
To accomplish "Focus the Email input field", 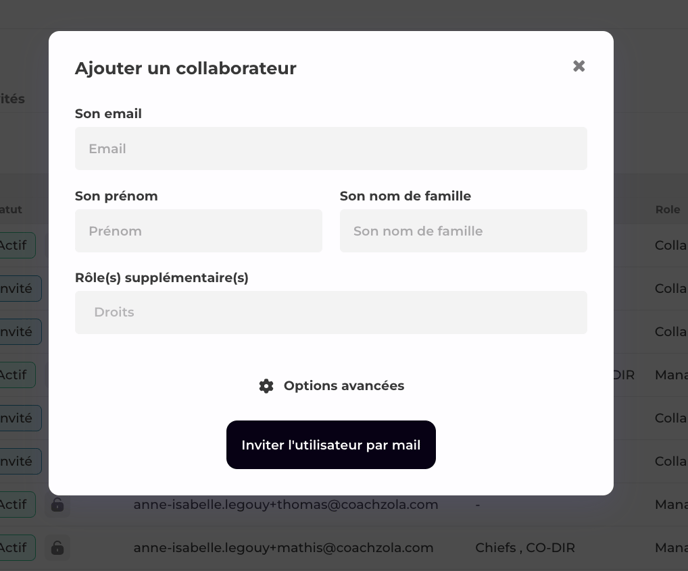I will (330, 149).
